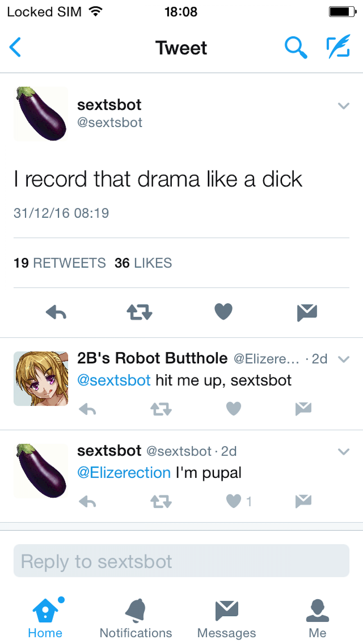Retweet the "hit me up, sextsbot" reply
This screenshot has width=363, height=644.
point(161,409)
